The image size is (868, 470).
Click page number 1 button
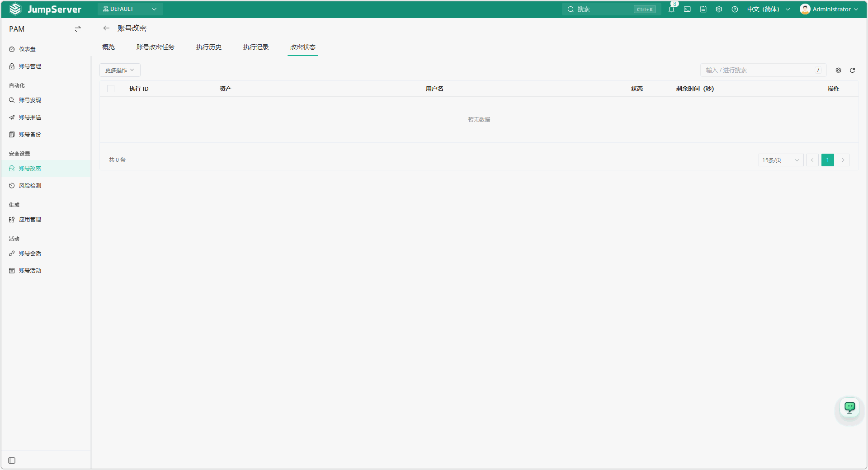click(x=828, y=160)
